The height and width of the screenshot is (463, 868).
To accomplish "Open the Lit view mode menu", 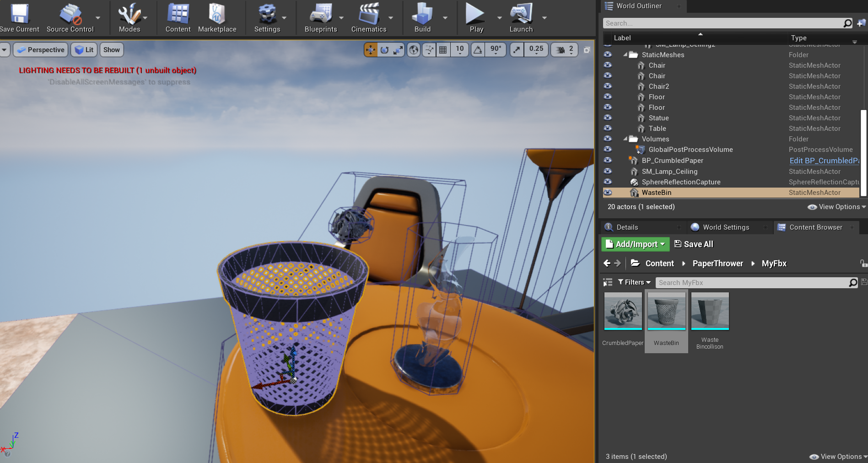I will 84,50.
